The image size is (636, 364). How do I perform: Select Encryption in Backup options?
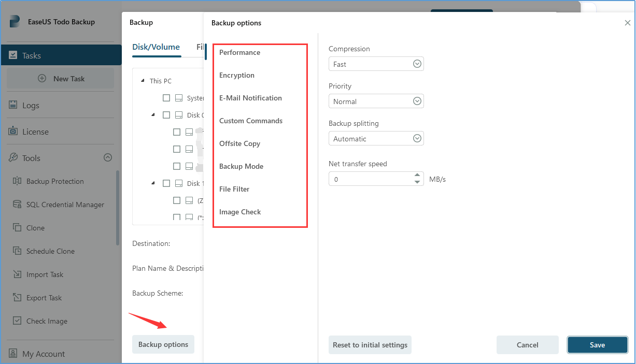click(x=236, y=75)
